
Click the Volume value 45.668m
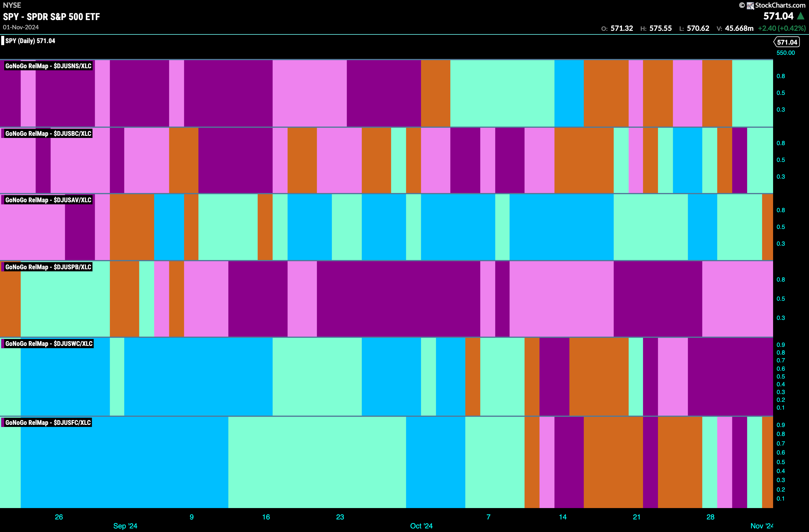739,28
